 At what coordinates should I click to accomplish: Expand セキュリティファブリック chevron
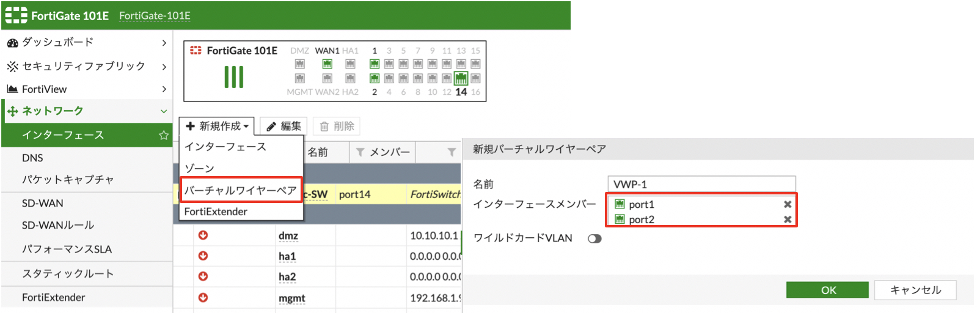pyautogui.click(x=164, y=66)
